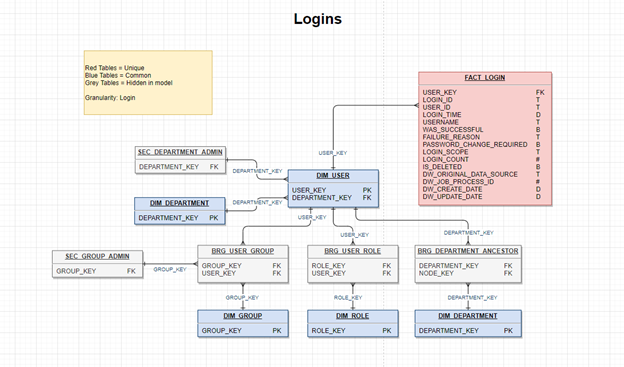
Task: Select the DIM_ROLE table header
Action: [x=353, y=316]
